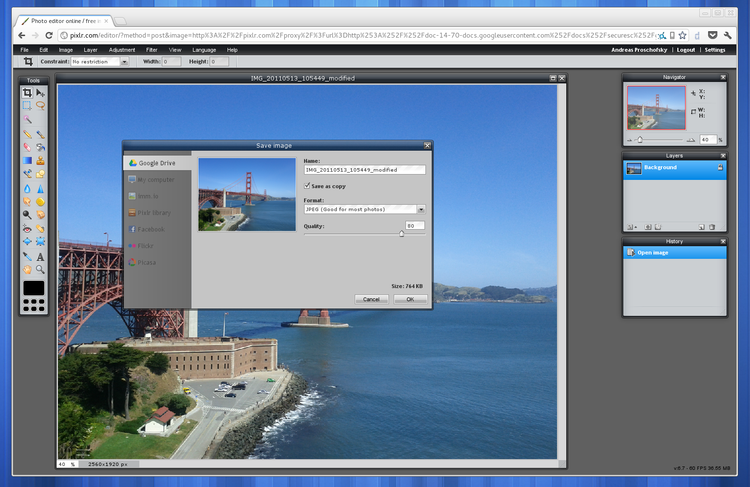Unlock the Background layer lock icon
Image resolution: width=750 pixels, height=487 pixels.
click(x=718, y=168)
